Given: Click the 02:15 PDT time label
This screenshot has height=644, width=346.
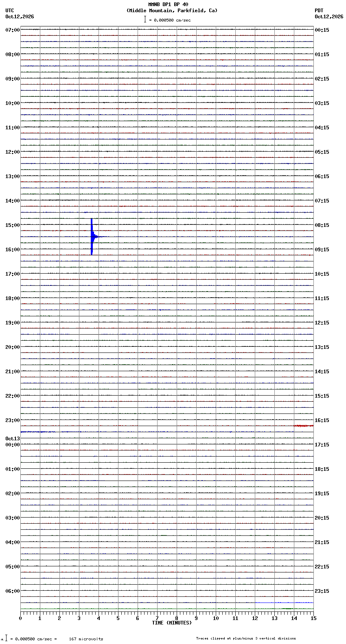Looking at the screenshot, I should (x=322, y=79).
